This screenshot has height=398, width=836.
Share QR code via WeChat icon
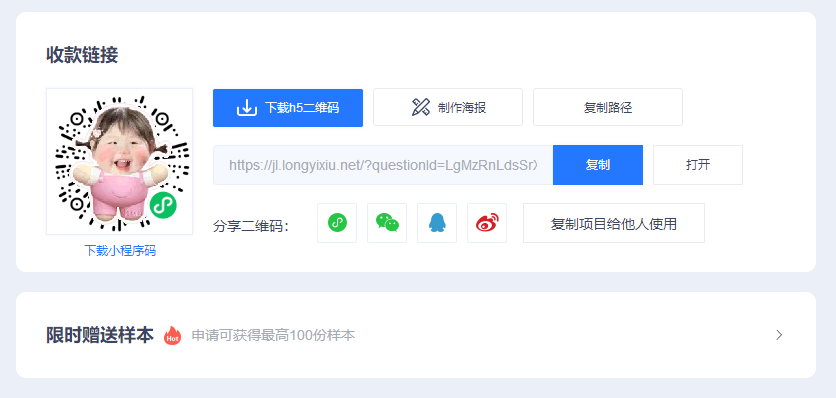(387, 223)
